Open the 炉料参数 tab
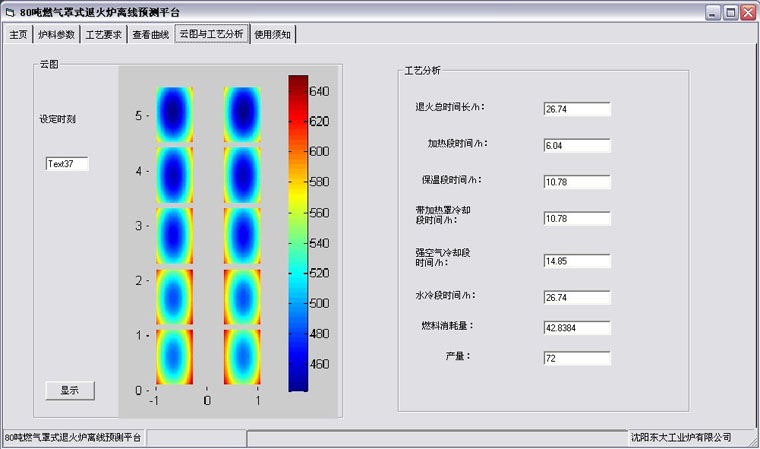Viewport: 760px width, 449px height. click(x=56, y=34)
